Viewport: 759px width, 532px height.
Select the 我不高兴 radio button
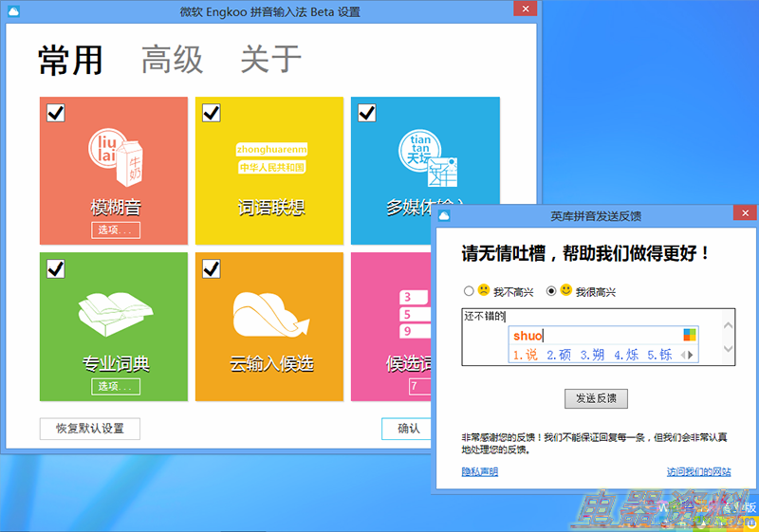pos(468,291)
